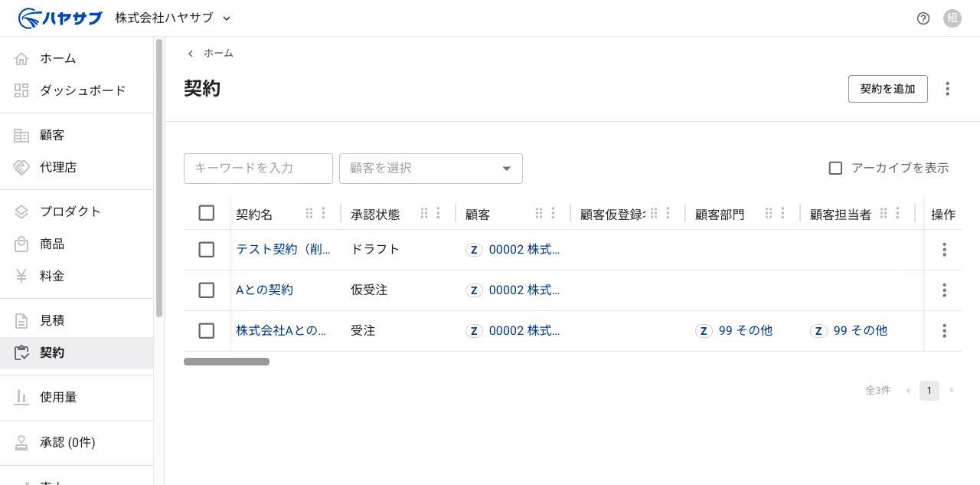980x485 pixels.
Task: Open column menu for 顧客 column
Action: [554, 213]
